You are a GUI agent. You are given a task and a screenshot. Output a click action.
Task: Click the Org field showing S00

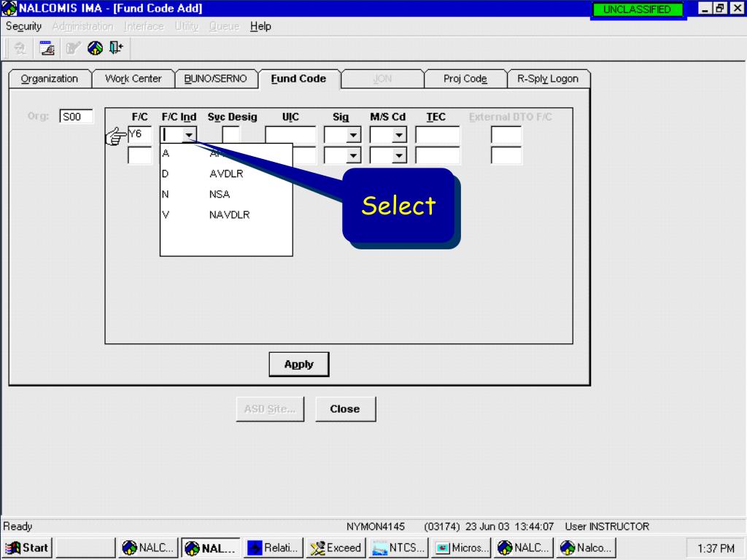point(76,117)
